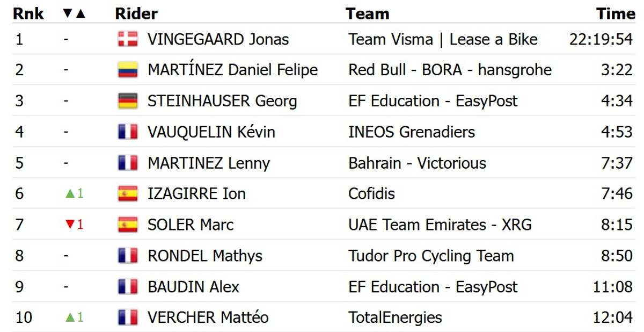Sort table by Rnk column header

click(28, 13)
